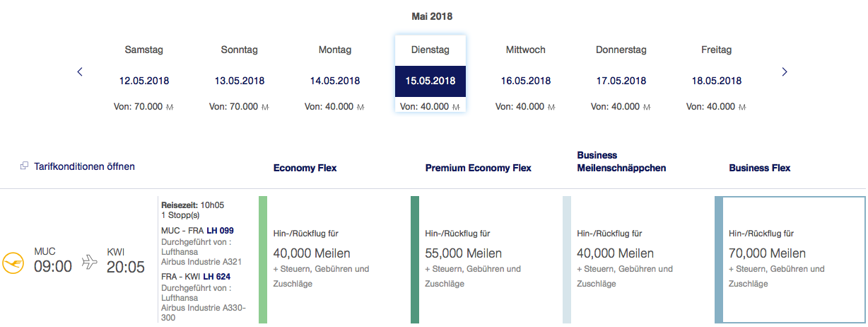Select Sonntag 13.05.2018 date tab
This screenshot has height=327, width=868.
tap(240, 78)
